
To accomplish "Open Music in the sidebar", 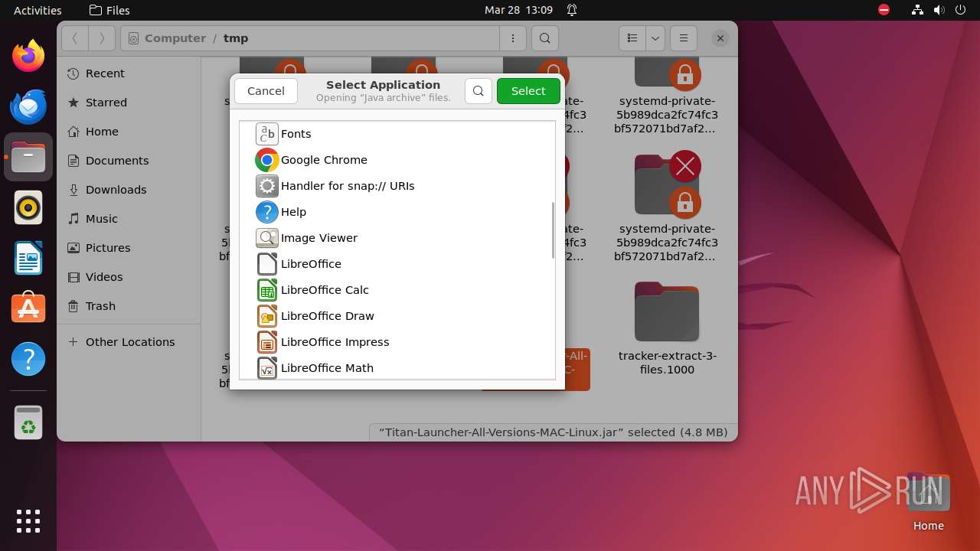I will click(x=129, y=219).
